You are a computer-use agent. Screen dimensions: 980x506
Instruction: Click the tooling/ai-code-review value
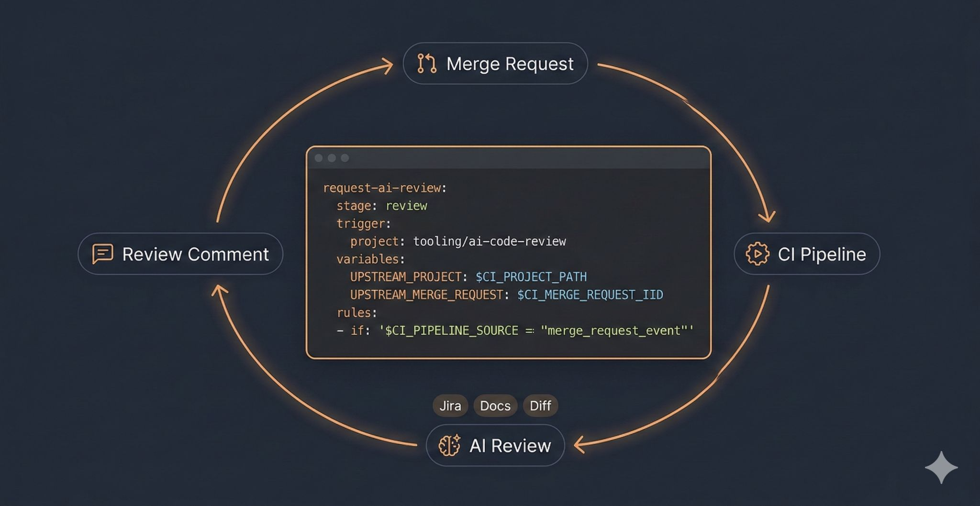pyautogui.click(x=490, y=242)
